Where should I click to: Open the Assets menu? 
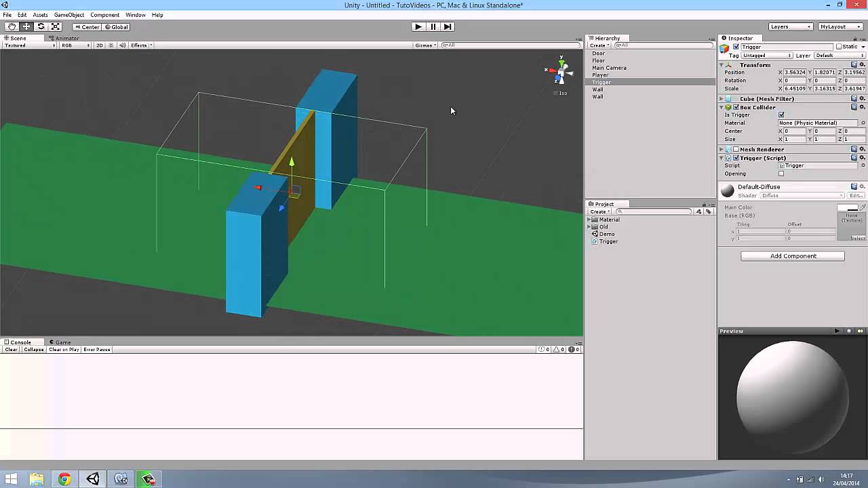click(x=40, y=15)
